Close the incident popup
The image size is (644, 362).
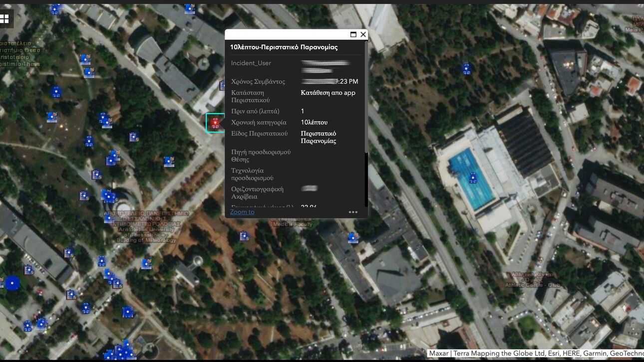(363, 34)
